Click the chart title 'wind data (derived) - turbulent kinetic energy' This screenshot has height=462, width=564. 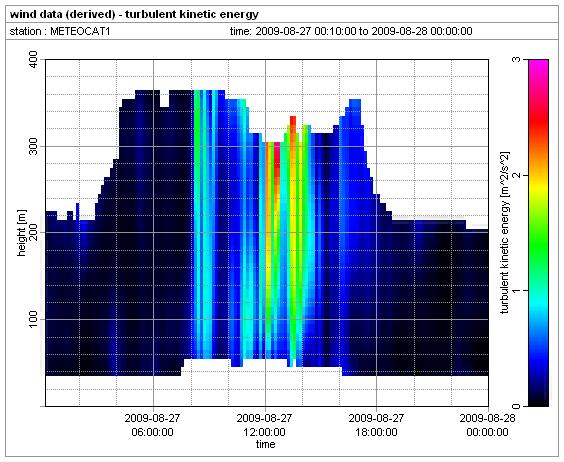[x=134, y=15]
